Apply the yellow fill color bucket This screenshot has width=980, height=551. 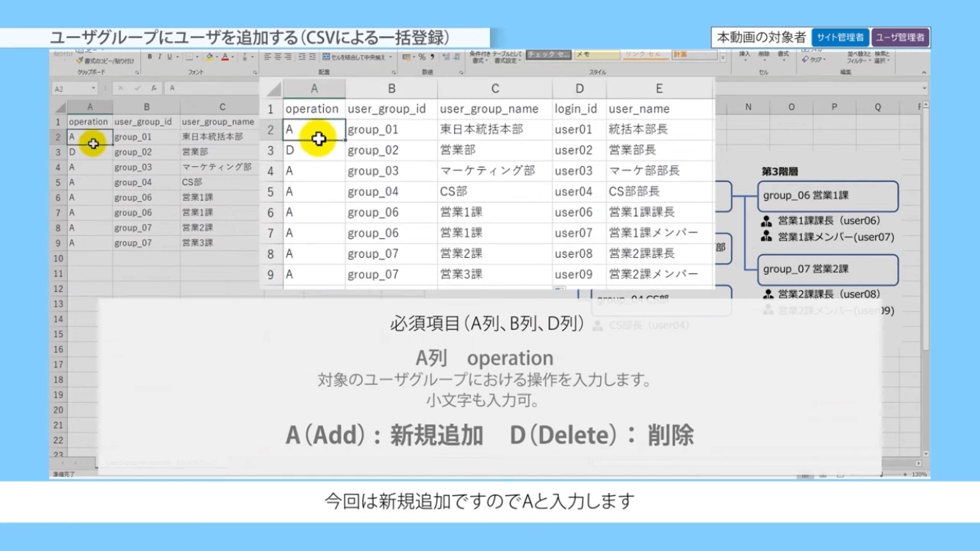pos(209,57)
